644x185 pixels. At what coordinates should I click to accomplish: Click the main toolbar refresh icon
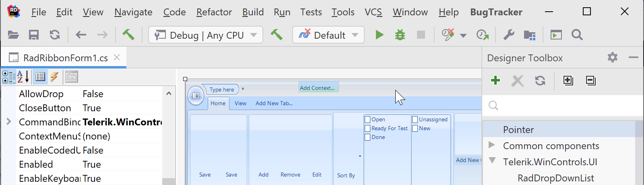point(55,35)
